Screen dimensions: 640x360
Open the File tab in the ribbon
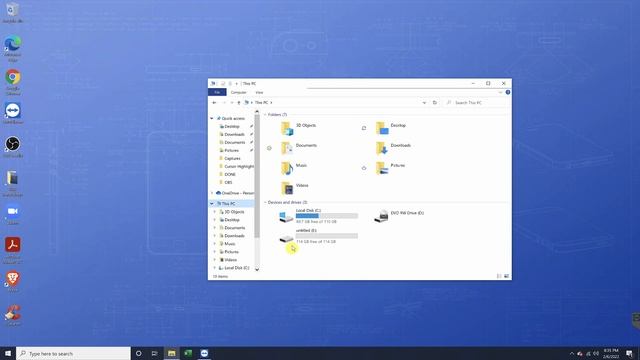217,92
